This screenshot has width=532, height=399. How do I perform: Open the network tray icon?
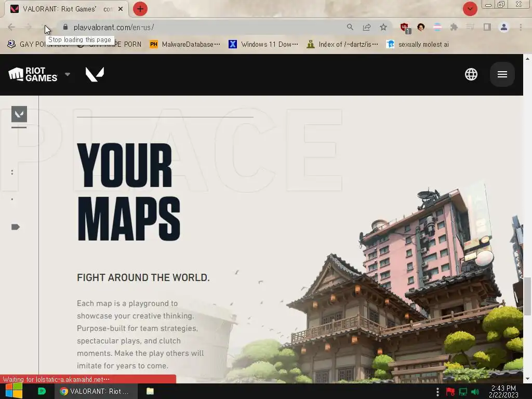[x=463, y=392]
